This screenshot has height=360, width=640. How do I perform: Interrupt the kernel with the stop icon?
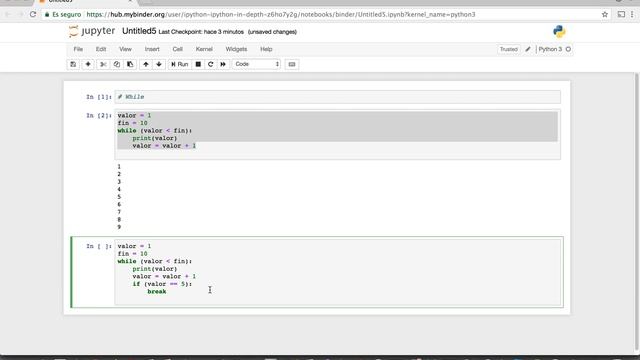(x=198, y=64)
